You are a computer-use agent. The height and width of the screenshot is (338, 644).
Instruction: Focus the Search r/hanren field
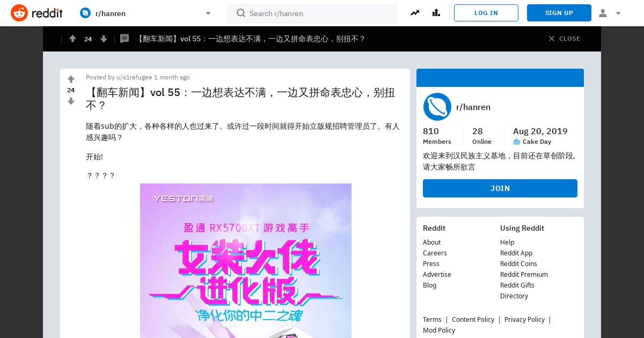pyautogui.click(x=312, y=13)
